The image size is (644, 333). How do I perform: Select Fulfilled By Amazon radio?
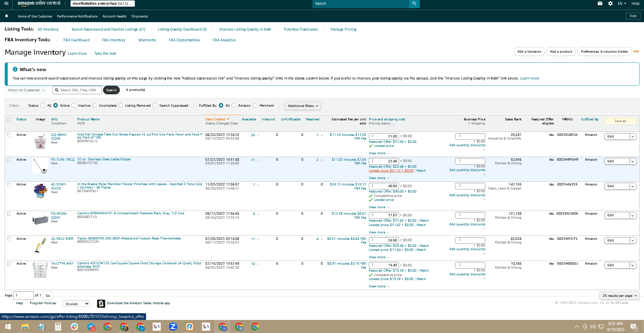click(234, 105)
